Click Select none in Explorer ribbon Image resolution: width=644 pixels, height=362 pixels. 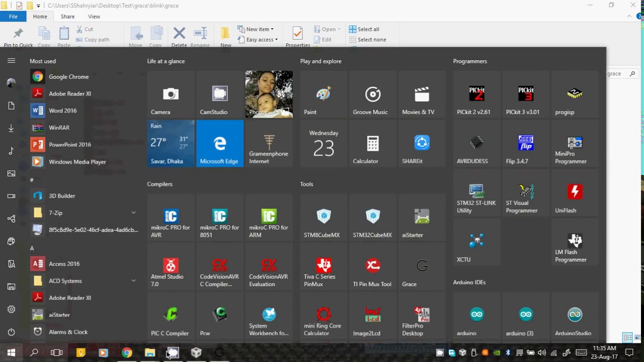tap(367, 40)
